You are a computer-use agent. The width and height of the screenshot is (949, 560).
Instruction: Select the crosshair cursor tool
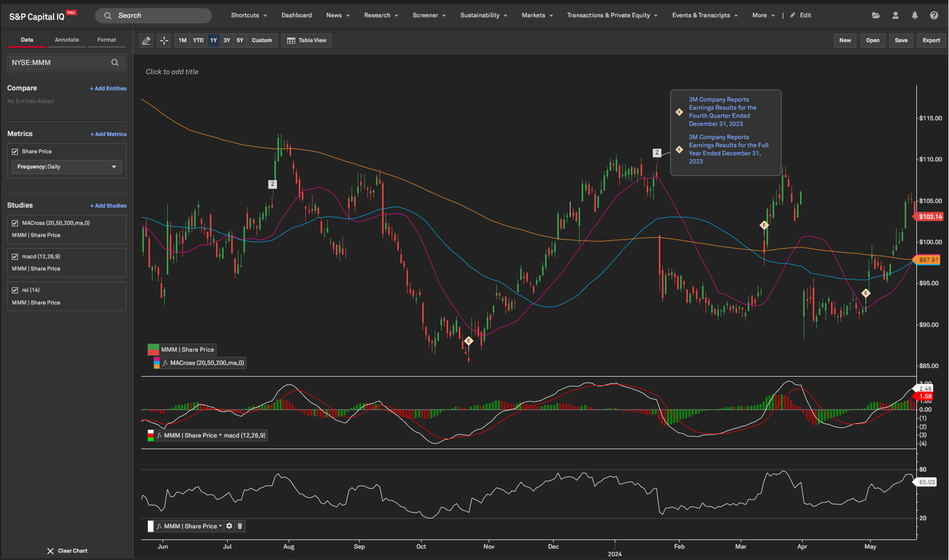pyautogui.click(x=164, y=41)
